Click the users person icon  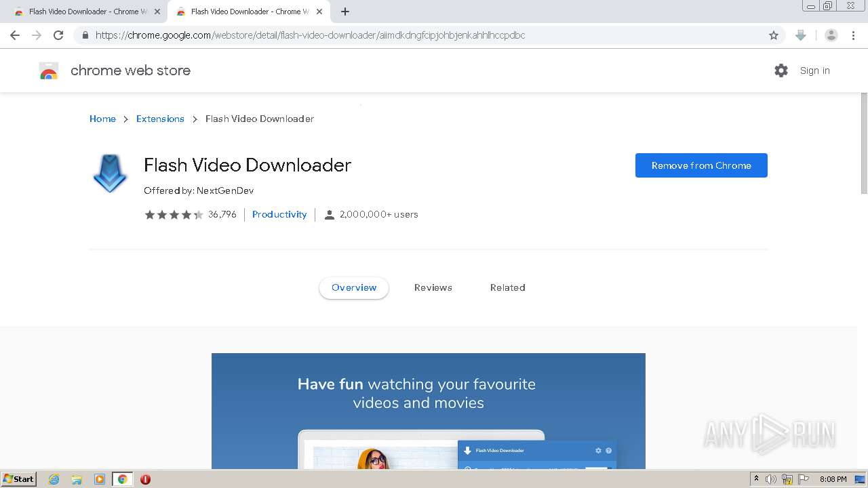(330, 215)
